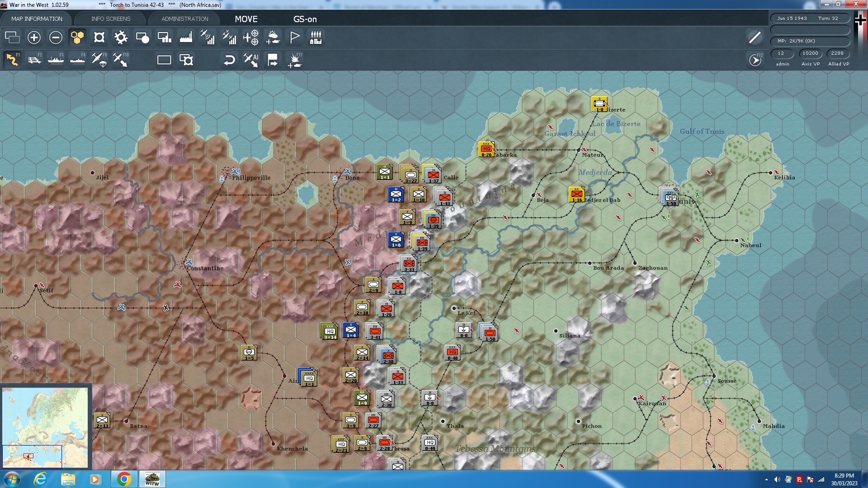Select the unit near Medjez el Bab
Viewport: 868px width, 488px height.
tap(576, 195)
